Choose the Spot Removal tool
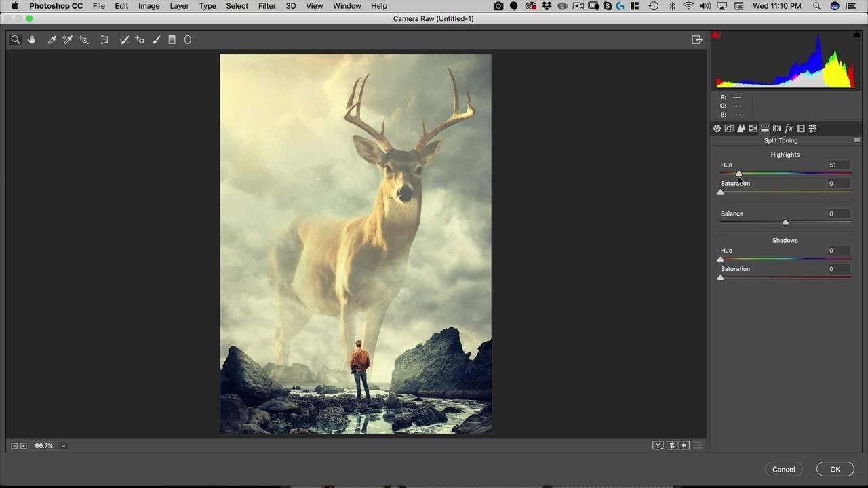 tap(124, 40)
